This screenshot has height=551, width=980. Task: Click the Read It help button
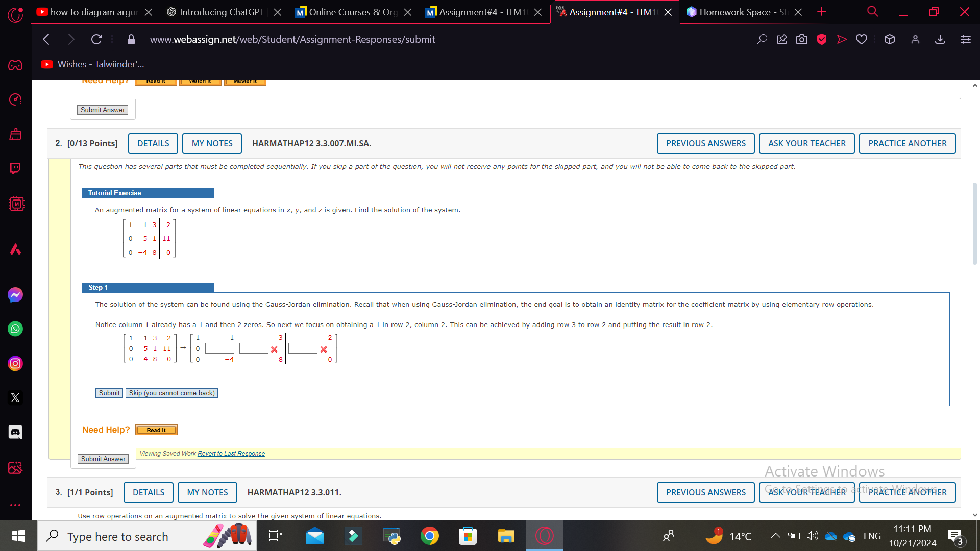pos(156,430)
